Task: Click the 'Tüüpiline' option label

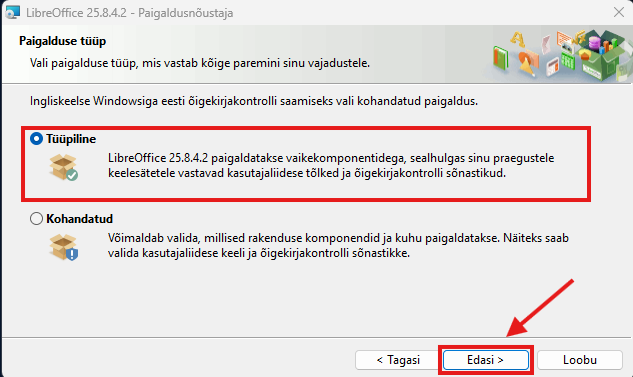Action: 71,139
